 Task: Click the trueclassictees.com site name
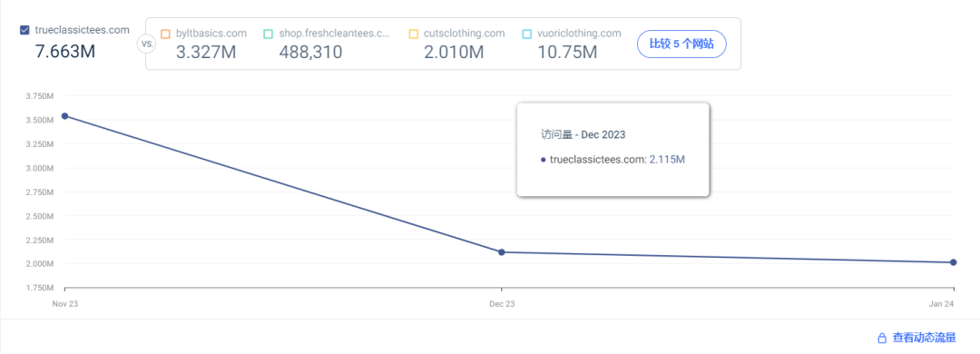(83, 30)
